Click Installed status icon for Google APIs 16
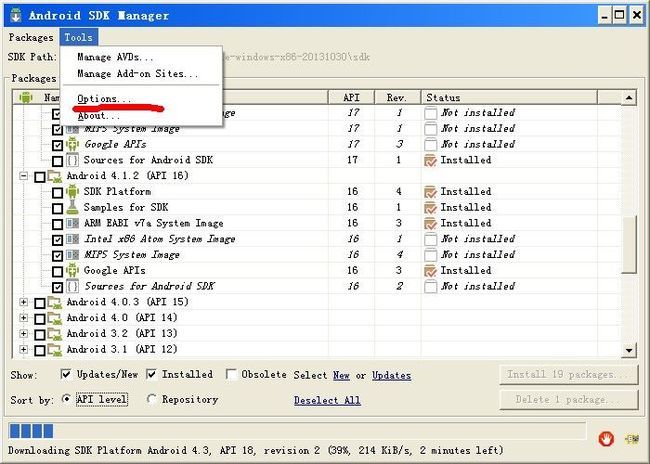The width and height of the screenshot is (650, 464). click(431, 271)
